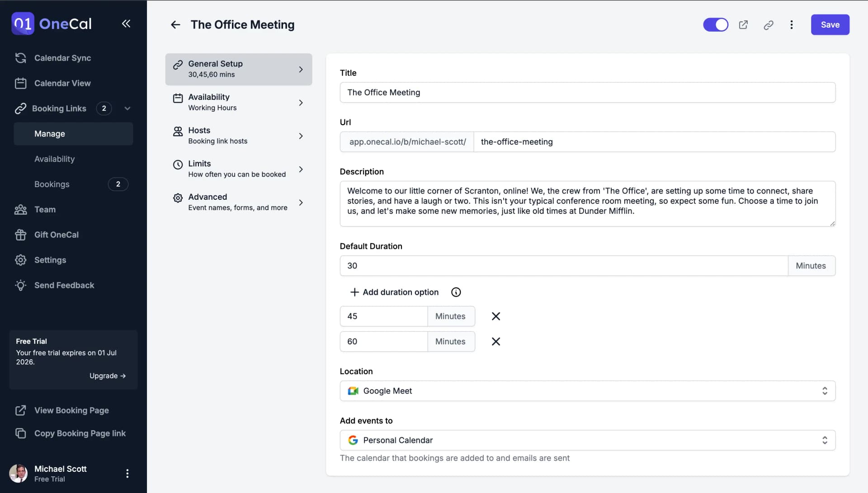This screenshot has height=493, width=868.
Task: Expand General Setup section chevron
Action: (301, 70)
